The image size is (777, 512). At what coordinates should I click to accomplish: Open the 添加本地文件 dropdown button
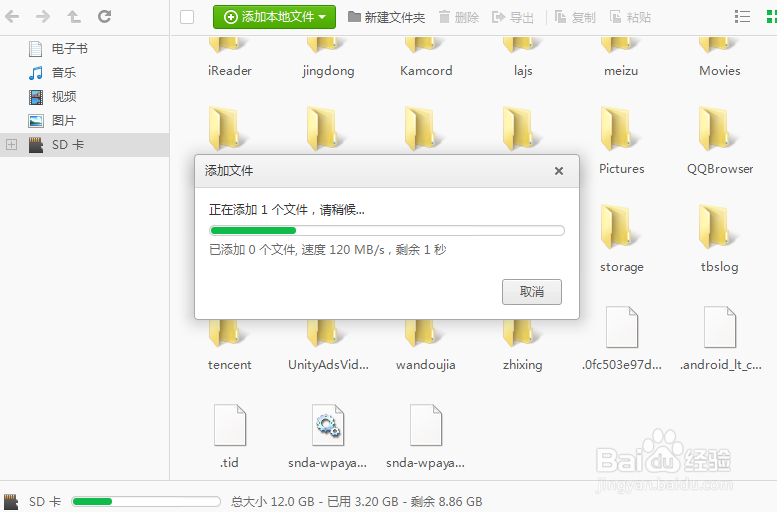[x=274, y=17]
